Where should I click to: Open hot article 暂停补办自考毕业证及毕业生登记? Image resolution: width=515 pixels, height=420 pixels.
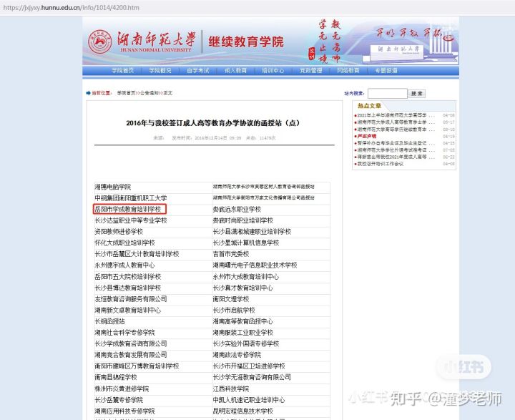pos(396,143)
